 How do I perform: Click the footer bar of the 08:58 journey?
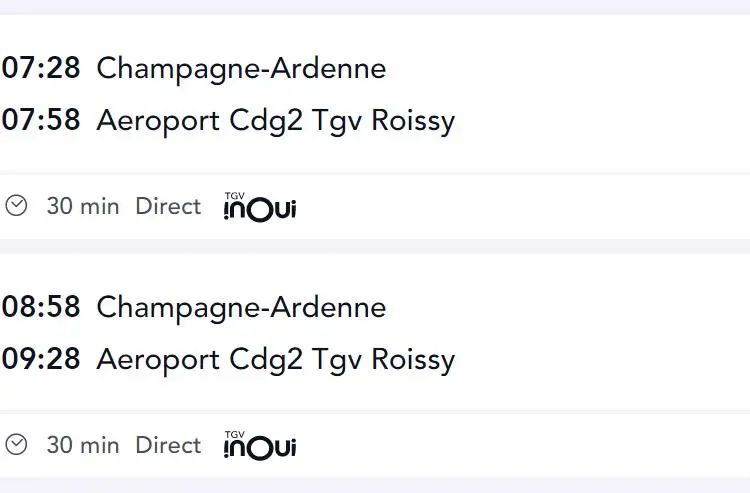375,445
